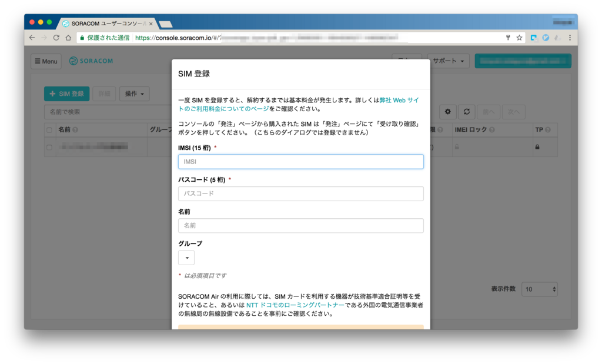Image resolution: width=602 pixels, height=364 pixels.
Task: Click the help icon next to 名前 column
Action: 75,130
